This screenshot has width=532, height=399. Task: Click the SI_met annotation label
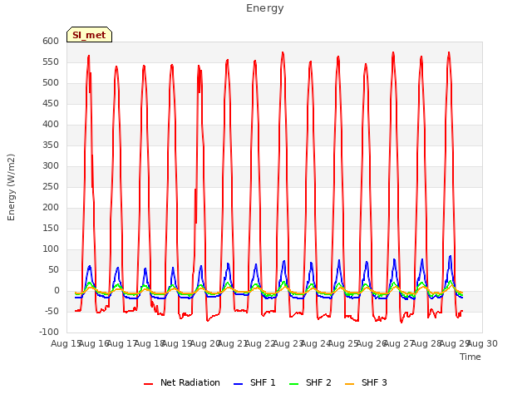pos(89,35)
